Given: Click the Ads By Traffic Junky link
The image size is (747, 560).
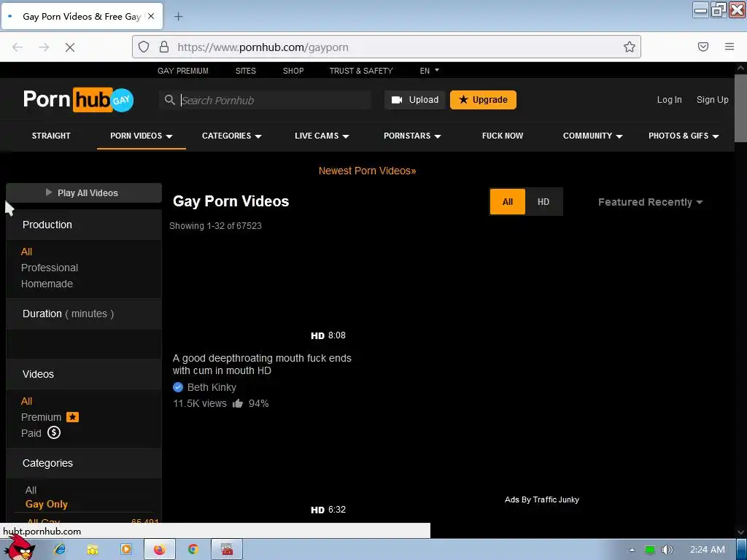Looking at the screenshot, I should coord(542,499).
